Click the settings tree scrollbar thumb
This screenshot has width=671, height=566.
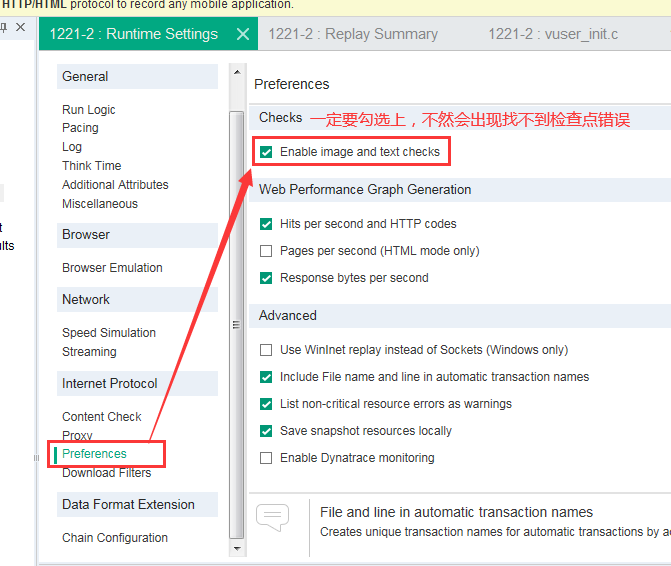tap(237, 325)
